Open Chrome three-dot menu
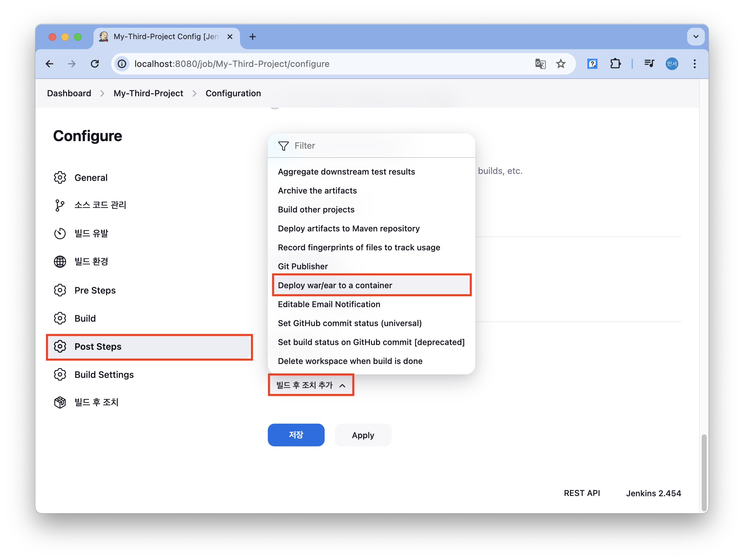 [x=694, y=64]
